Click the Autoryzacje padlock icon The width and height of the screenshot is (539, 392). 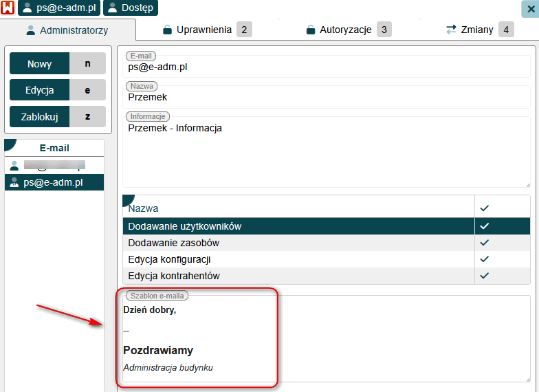tap(311, 30)
